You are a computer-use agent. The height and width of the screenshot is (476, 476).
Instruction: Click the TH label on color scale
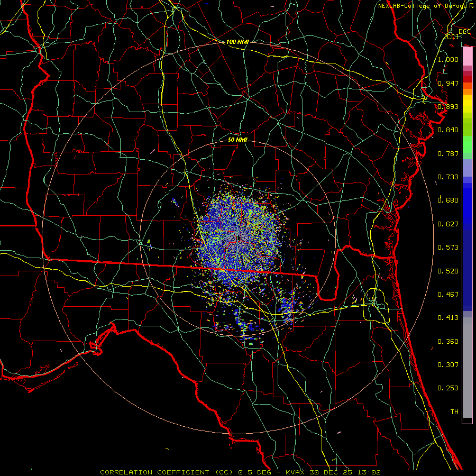tap(454, 411)
